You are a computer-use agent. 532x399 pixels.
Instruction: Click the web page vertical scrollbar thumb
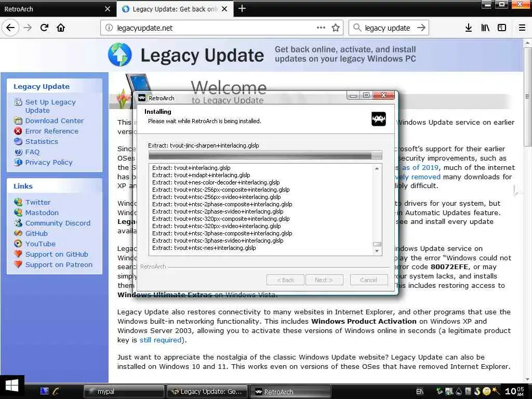point(527,97)
